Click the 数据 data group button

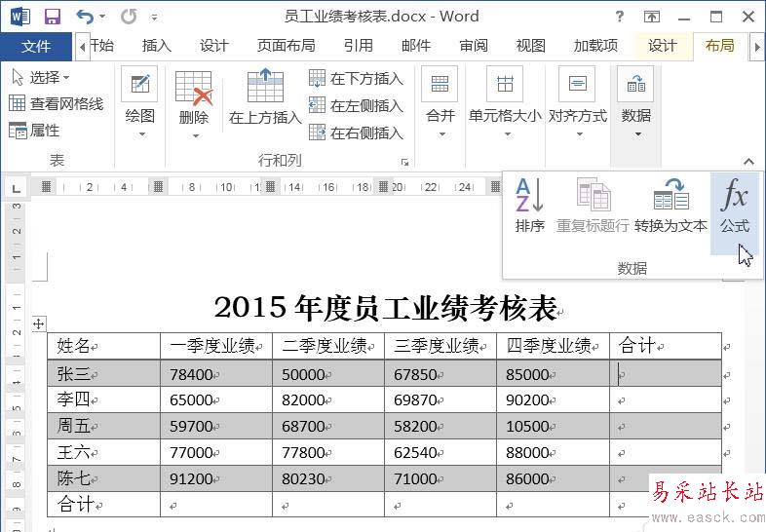(x=636, y=102)
